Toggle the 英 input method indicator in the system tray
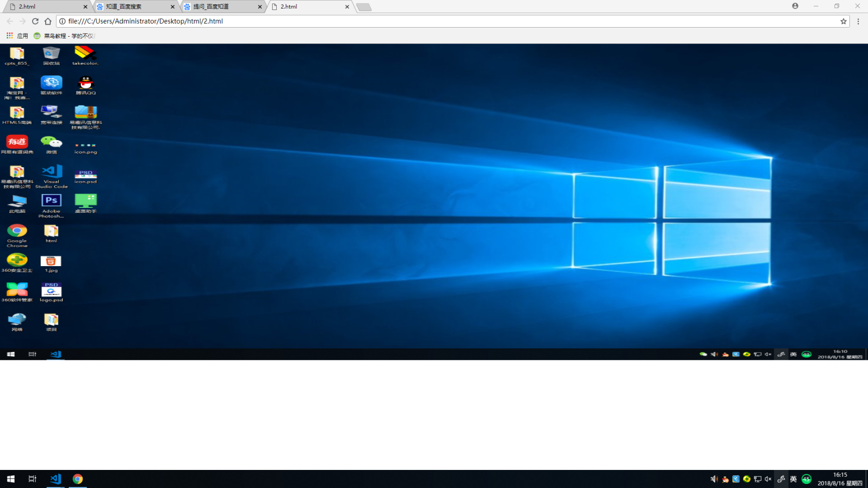868x488 pixels. (x=793, y=479)
